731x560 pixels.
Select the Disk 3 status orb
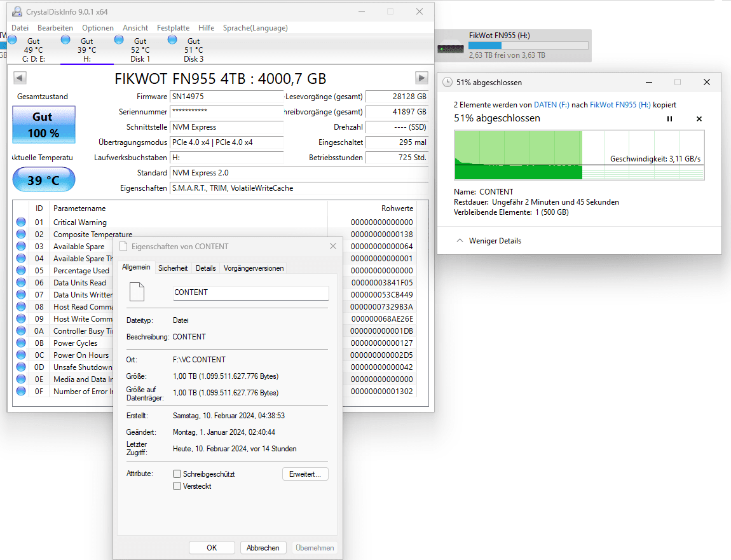pos(172,40)
